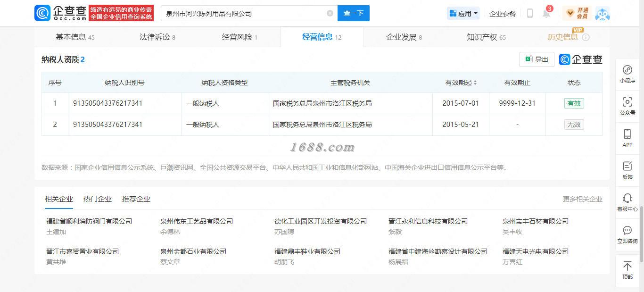644x292 pixels.
Task: Click the 企查查 logo beside export
Action: (580, 59)
